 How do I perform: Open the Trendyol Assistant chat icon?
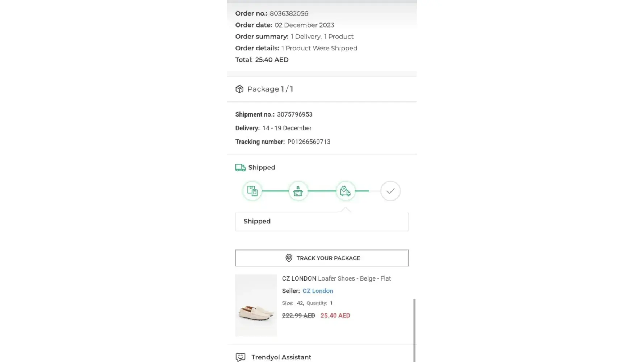[x=240, y=357]
